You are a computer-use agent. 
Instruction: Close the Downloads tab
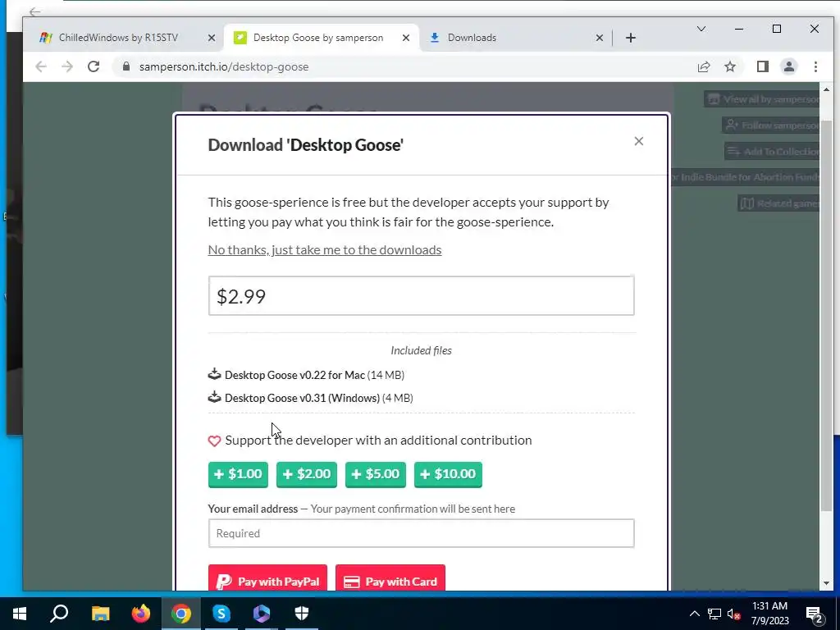pos(600,38)
